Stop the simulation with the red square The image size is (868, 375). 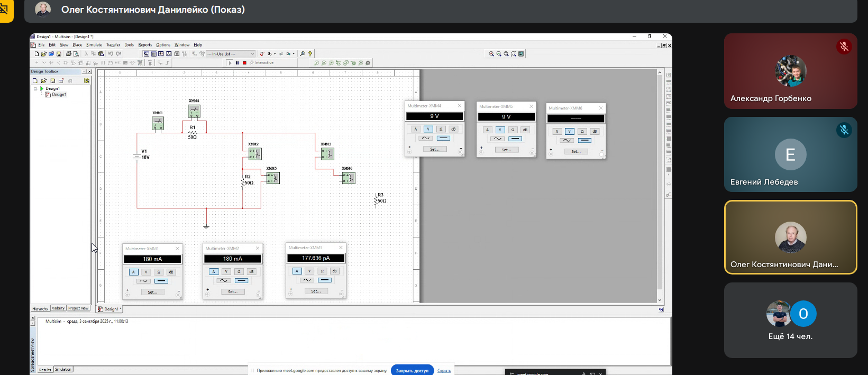(244, 62)
